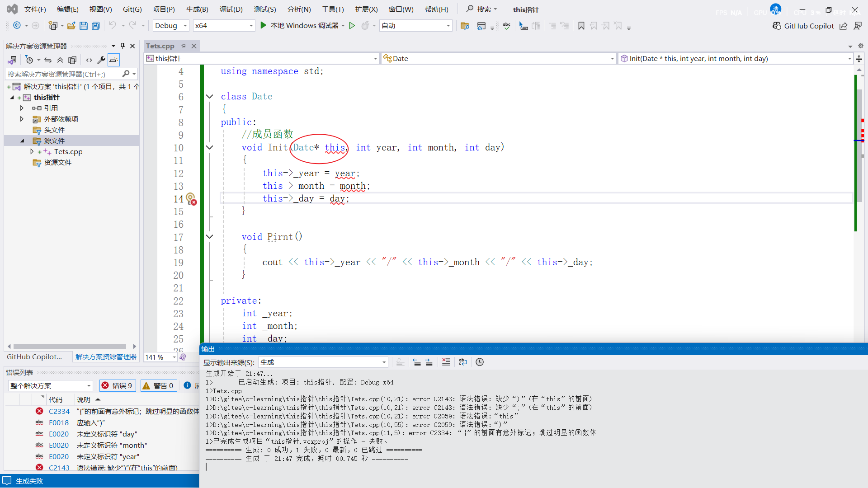The image size is (868, 488).
Task: Click the Save All toolbar icon
Action: click(96, 26)
